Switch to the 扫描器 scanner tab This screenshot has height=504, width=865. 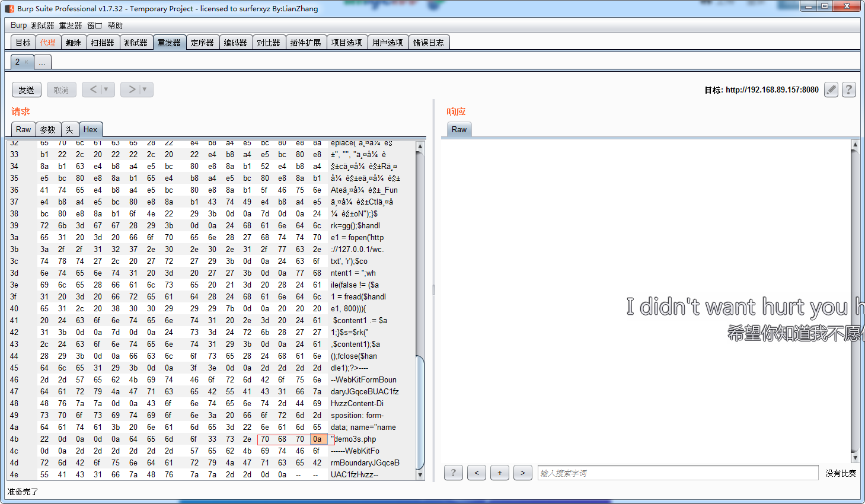[103, 43]
